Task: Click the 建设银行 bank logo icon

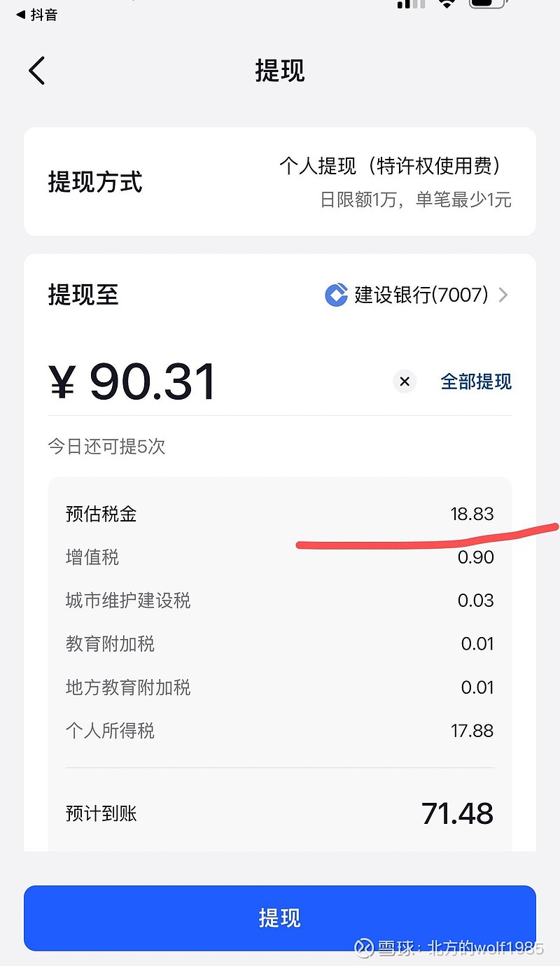Action: click(x=337, y=295)
